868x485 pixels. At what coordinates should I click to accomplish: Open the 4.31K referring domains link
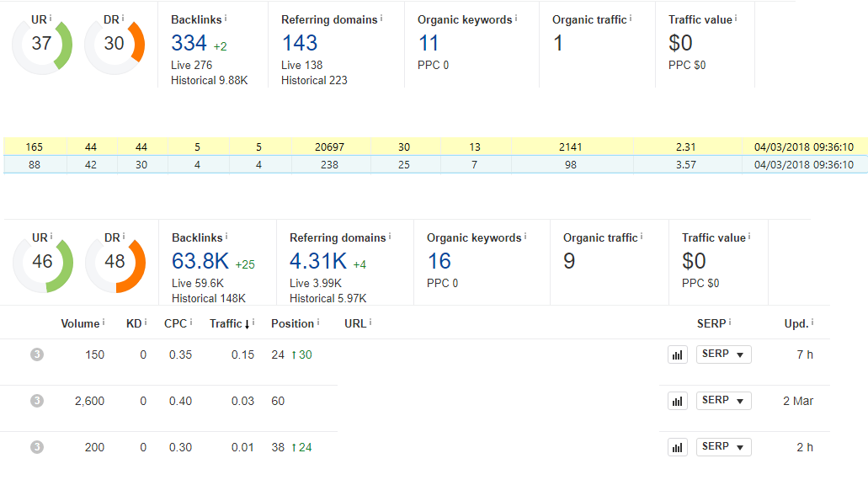tap(317, 261)
